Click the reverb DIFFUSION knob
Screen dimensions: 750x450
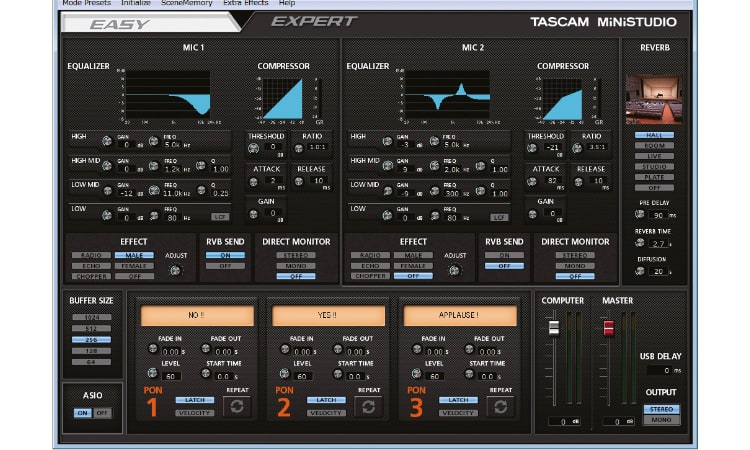tap(640, 271)
